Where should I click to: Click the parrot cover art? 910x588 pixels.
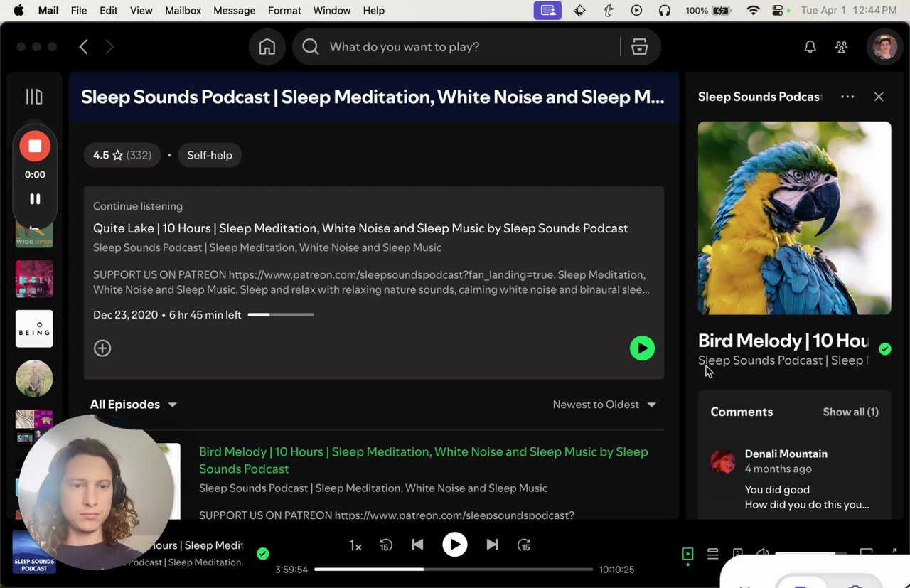(x=794, y=218)
